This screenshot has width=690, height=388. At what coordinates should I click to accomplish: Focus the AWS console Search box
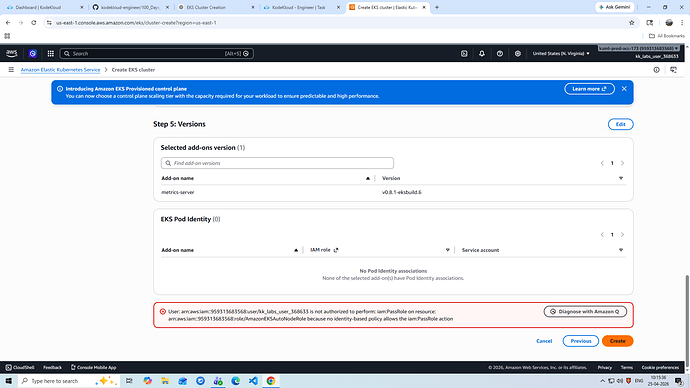click(x=156, y=53)
